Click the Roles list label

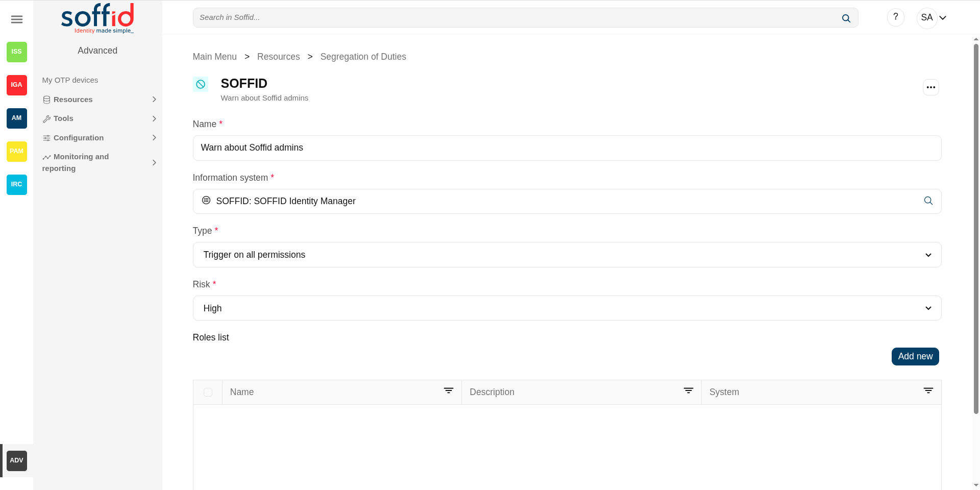pyautogui.click(x=211, y=337)
